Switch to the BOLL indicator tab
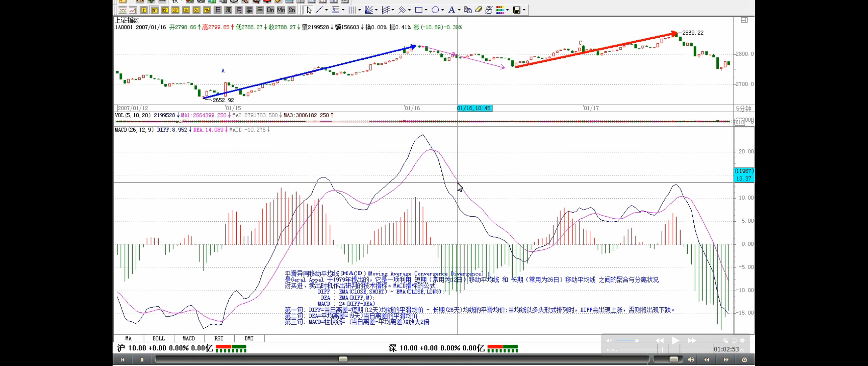 [x=159, y=338]
